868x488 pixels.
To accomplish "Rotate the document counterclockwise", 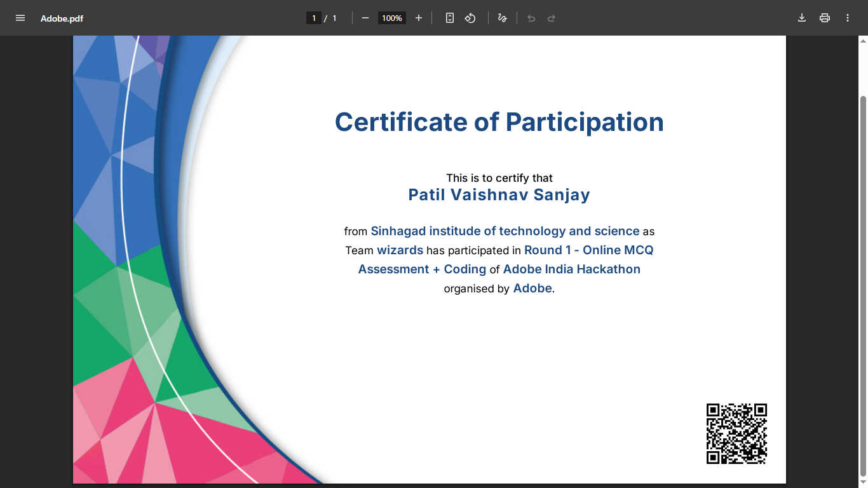I will [x=470, y=18].
